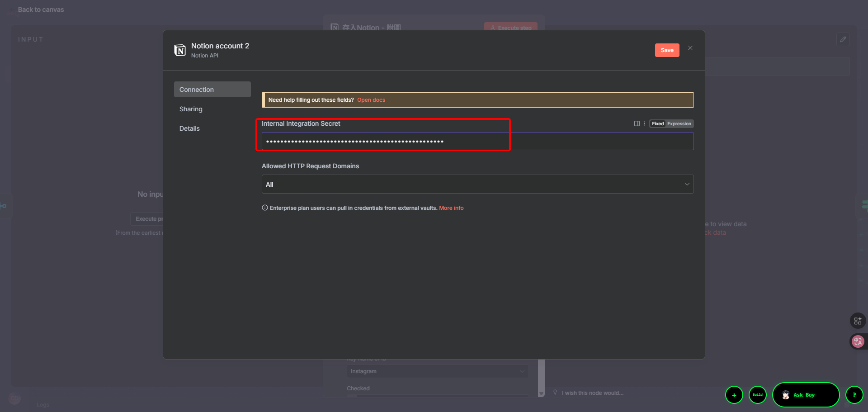Close the Notion account credential dialog
868x412 pixels.
(690, 48)
